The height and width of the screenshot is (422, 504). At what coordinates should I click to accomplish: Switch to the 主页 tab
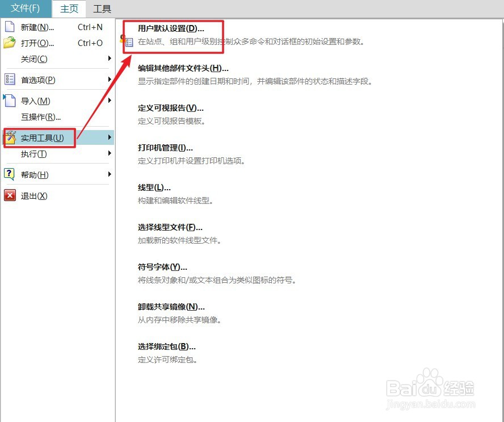(x=69, y=9)
